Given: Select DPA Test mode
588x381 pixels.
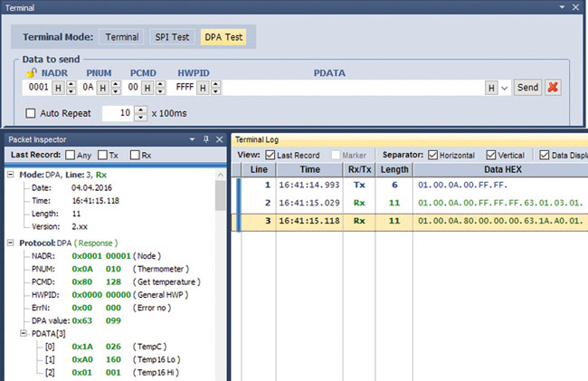Looking at the screenshot, I should [x=223, y=37].
